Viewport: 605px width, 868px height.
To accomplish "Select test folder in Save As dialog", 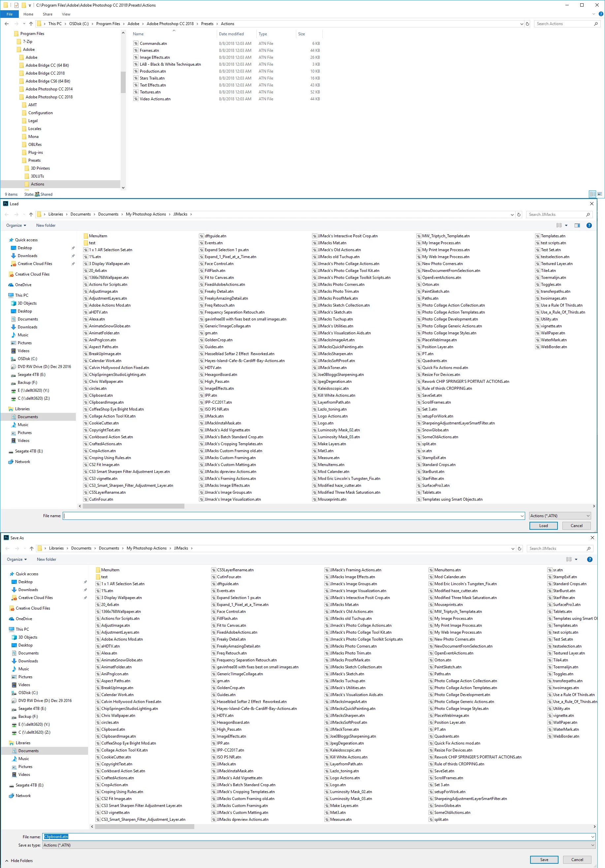I will click(x=104, y=577).
